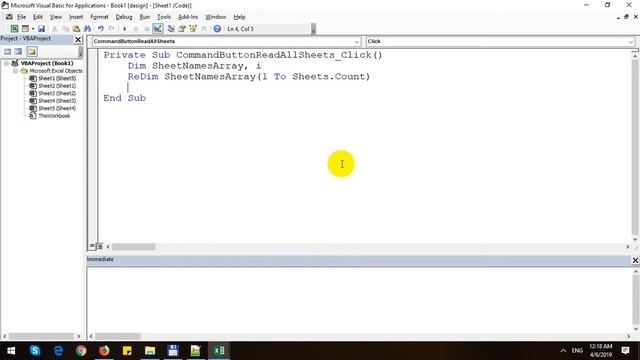
Task: Open the File menu
Action: (x=21, y=17)
